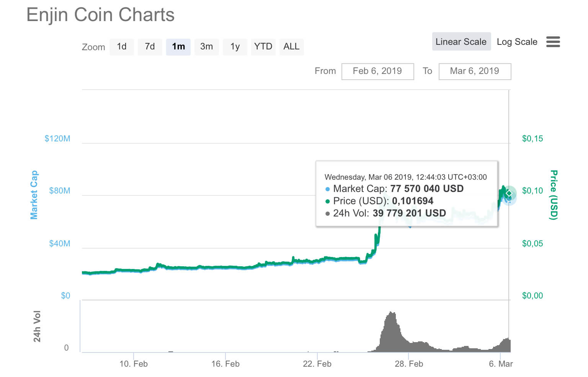The width and height of the screenshot is (588, 377).
Task: Click the 10. Feb axis label
Action: [x=134, y=364]
